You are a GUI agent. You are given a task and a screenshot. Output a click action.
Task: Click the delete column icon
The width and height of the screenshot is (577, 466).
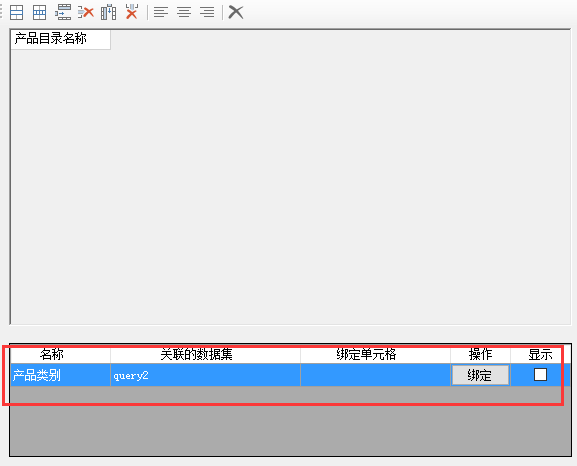pos(132,12)
